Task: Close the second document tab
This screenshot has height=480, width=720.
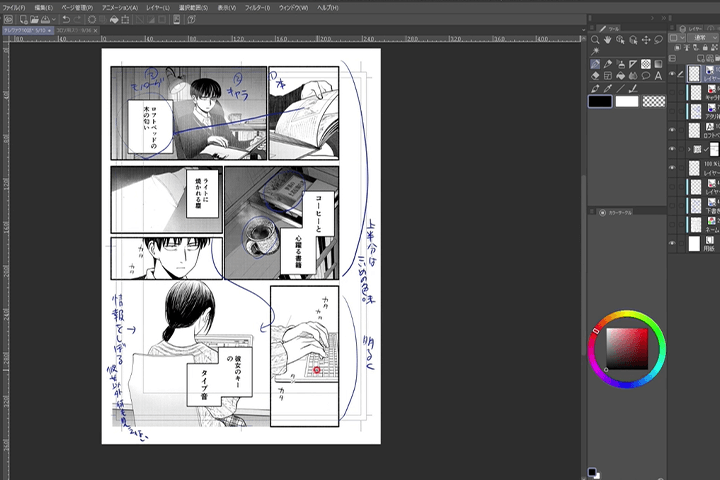Action: (96, 31)
